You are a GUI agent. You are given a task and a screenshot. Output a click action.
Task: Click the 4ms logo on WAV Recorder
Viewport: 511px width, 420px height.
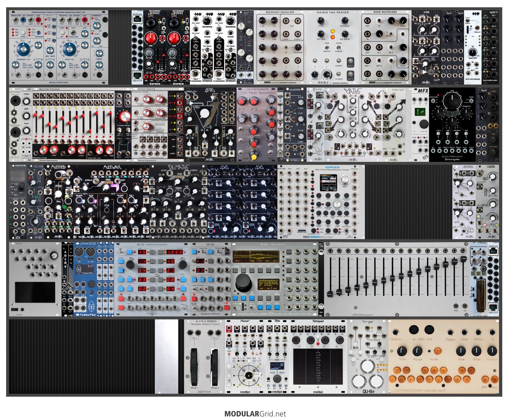476,14
